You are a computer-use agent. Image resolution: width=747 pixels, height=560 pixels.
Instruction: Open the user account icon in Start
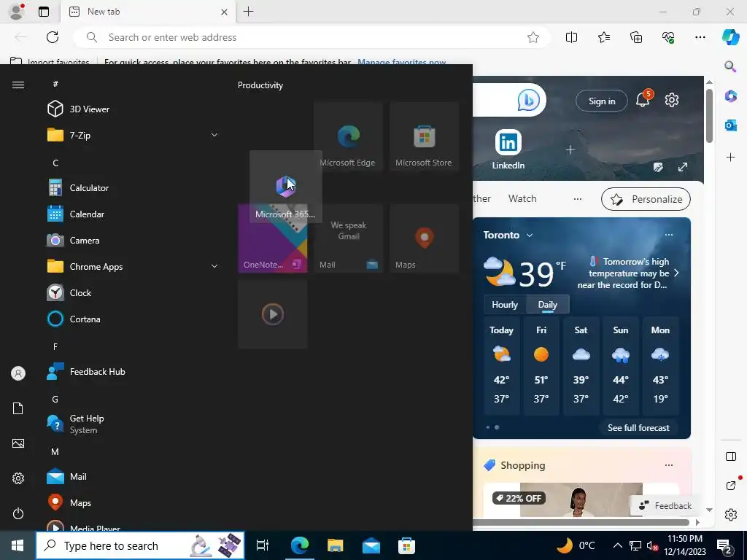(x=18, y=373)
